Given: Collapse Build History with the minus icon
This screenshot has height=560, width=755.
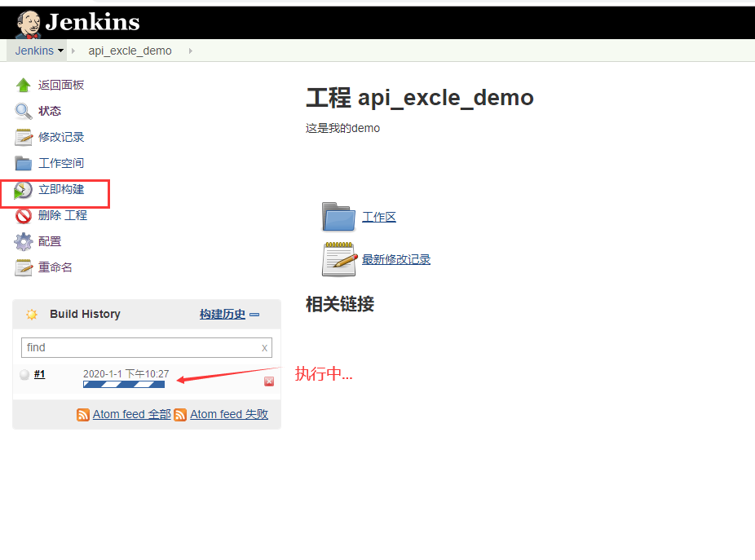Looking at the screenshot, I should [x=254, y=315].
